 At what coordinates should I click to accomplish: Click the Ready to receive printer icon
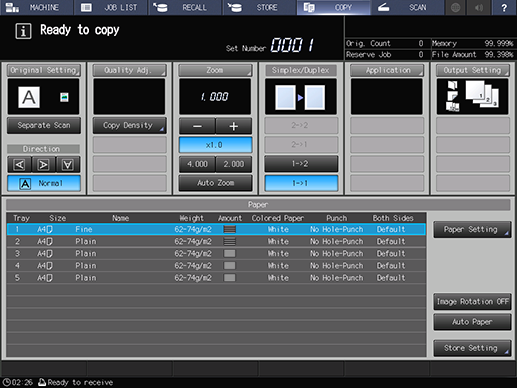tap(42, 382)
